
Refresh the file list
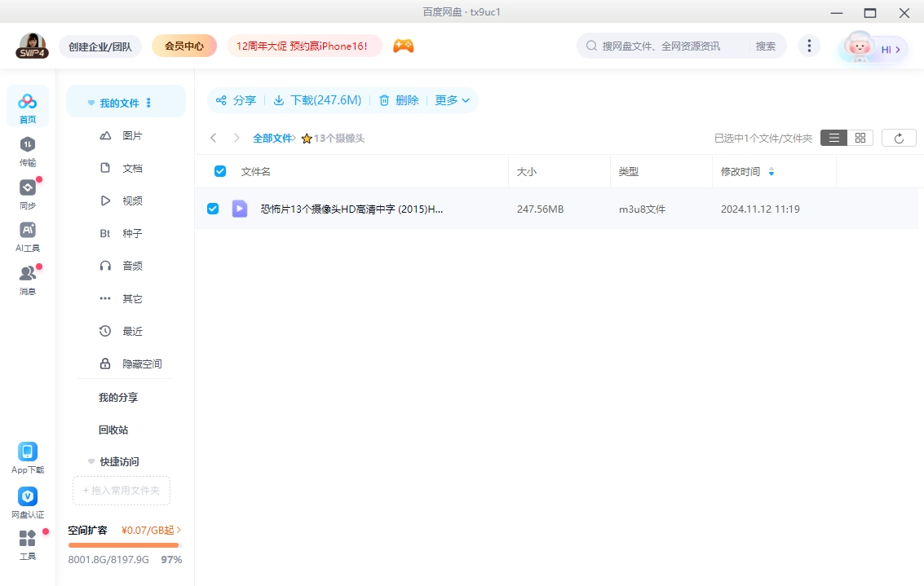tap(899, 137)
